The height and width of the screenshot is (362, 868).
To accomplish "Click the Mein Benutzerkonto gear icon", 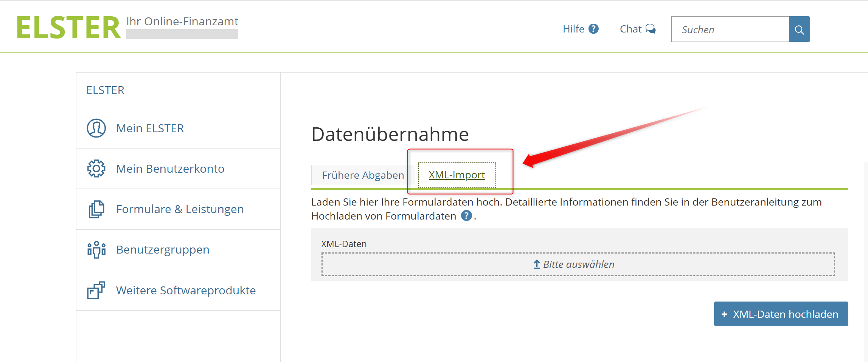I will 96,169.
